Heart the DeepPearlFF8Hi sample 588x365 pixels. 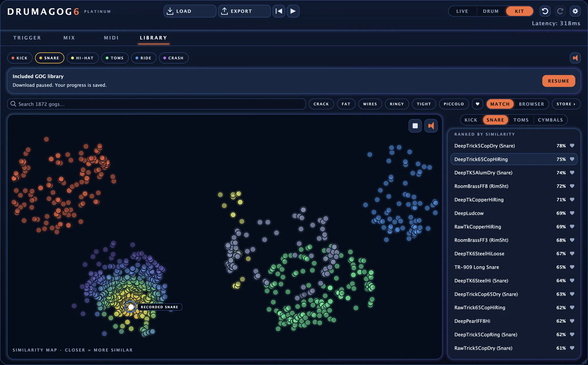(x=572, y=321)
